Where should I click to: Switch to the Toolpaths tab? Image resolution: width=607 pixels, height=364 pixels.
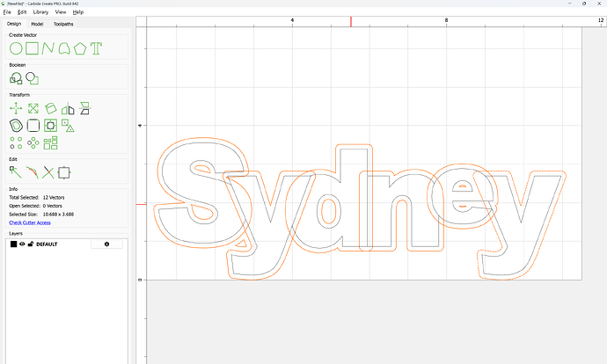pyautogui.click(x=64, y=24)
